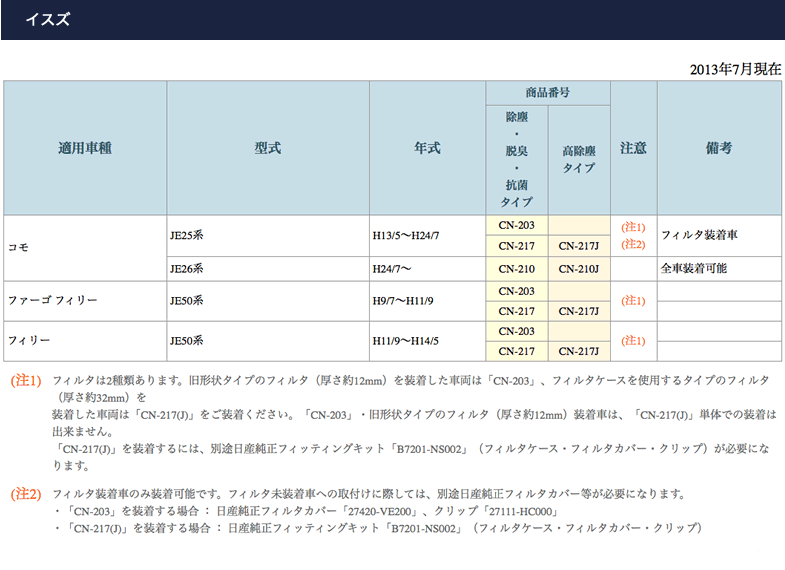785x570 pixels.
Task: Click the 備考 column header
Action: coord(719,148)
